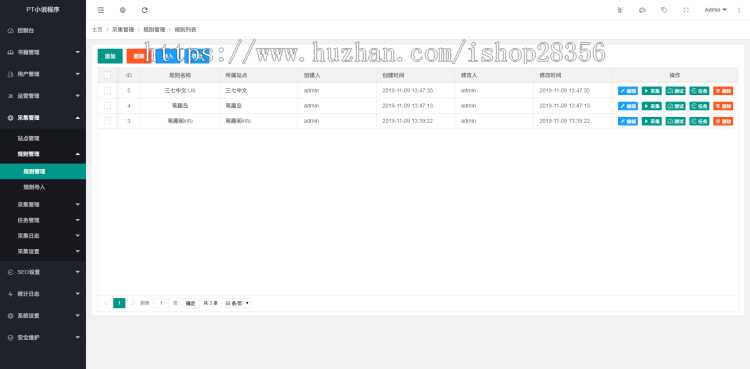Click the next-page arrow in pagination
750x369 pixels.
click(x=132, y=303)
